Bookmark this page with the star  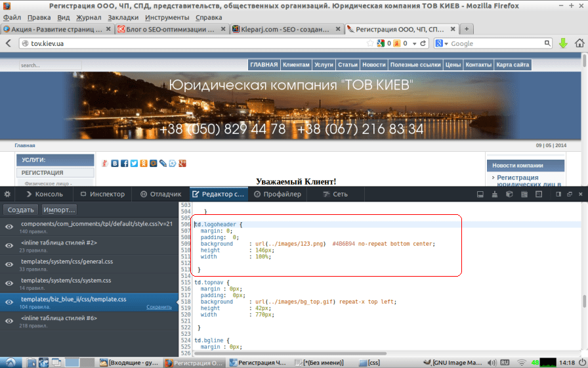pyautogui.click(x=370, y=43)
